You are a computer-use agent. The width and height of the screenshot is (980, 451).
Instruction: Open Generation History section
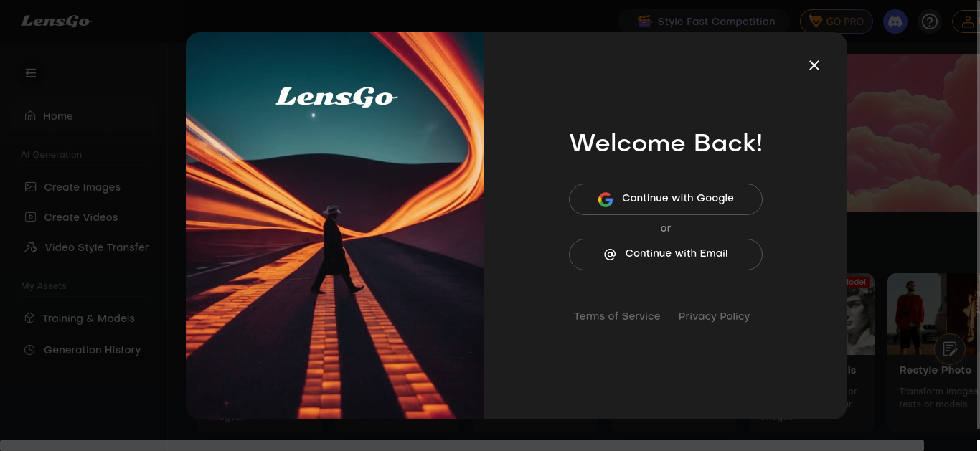point(93,350)
